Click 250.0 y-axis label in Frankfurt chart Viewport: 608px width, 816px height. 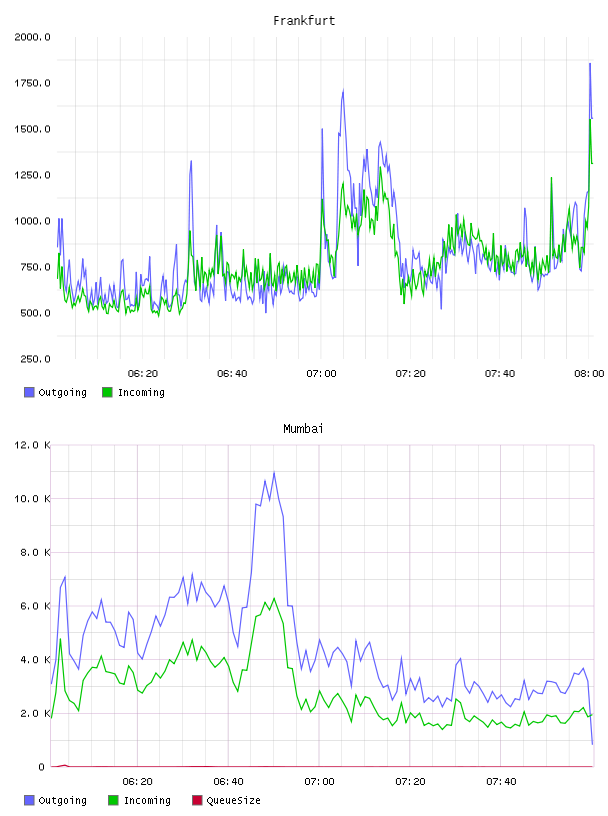(35, 359)
